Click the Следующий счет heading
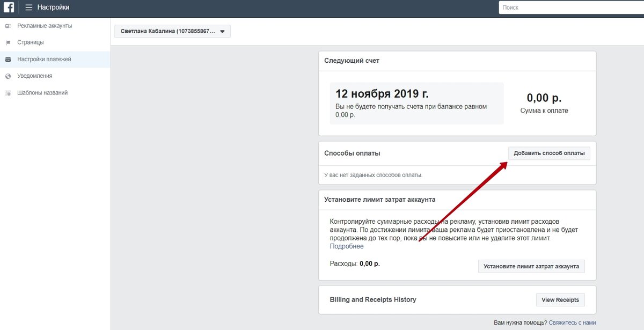This screenshot has width=644, height=330. coord(352,61)
